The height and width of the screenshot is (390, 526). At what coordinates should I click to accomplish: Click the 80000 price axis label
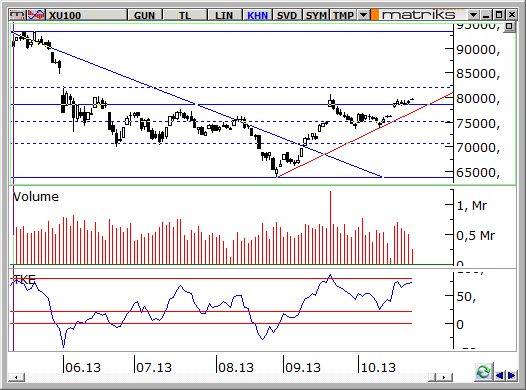pos(478,99)
